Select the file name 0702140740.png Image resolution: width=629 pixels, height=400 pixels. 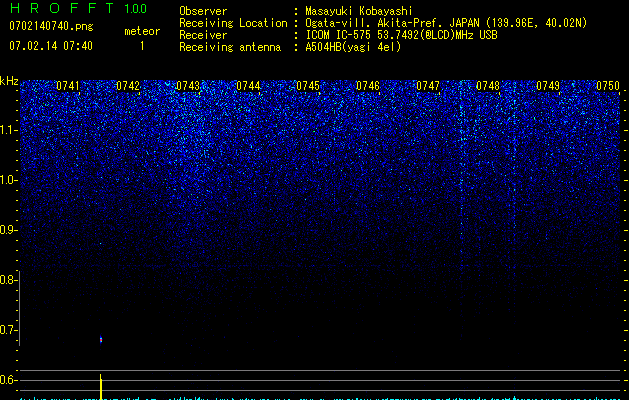pos(51,26)
